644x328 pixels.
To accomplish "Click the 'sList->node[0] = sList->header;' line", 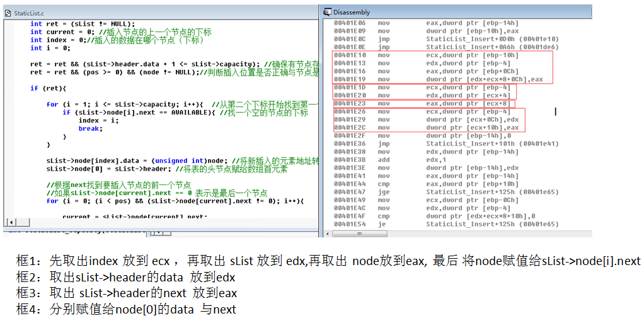I will [109, 169].
